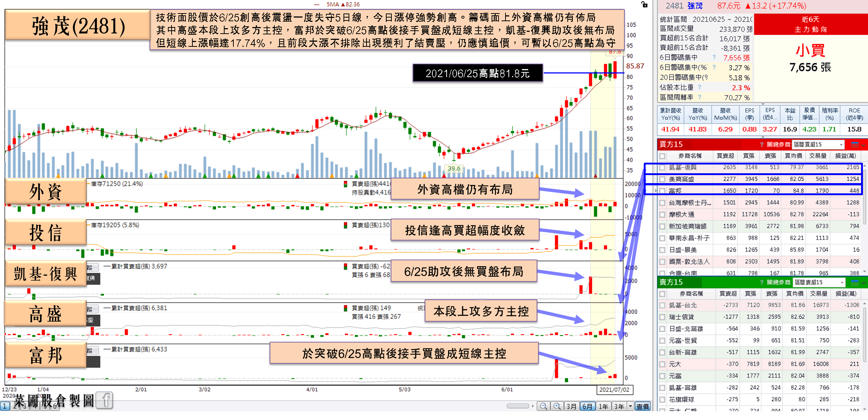Screen dimensions: 868x420
Task: Check the 瑞士信貸 seller row
Action: [x=662, y=317]
